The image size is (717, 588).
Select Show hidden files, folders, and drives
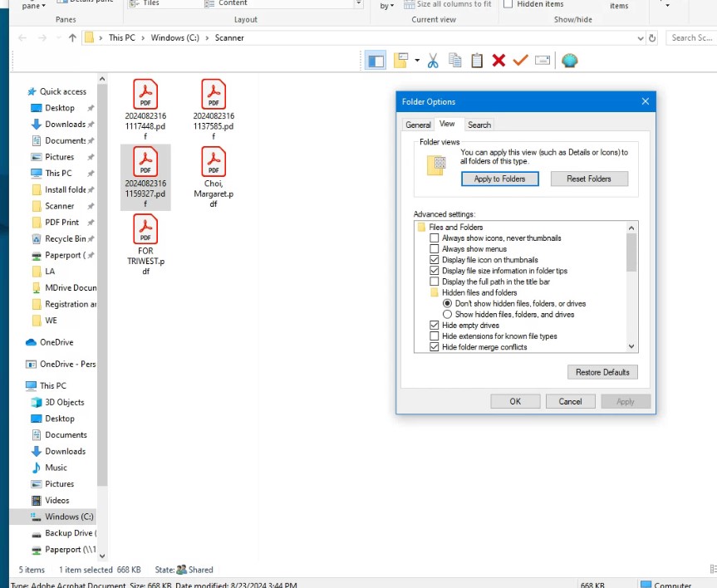pos(447,315)
